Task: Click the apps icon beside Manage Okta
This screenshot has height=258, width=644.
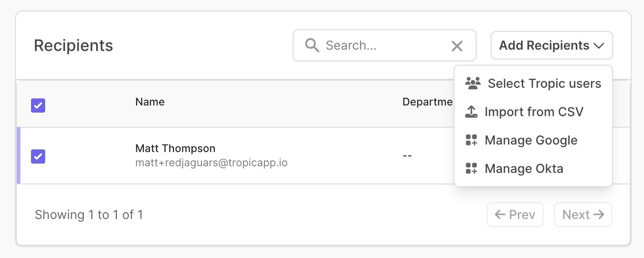Action: tap(471, 169)
